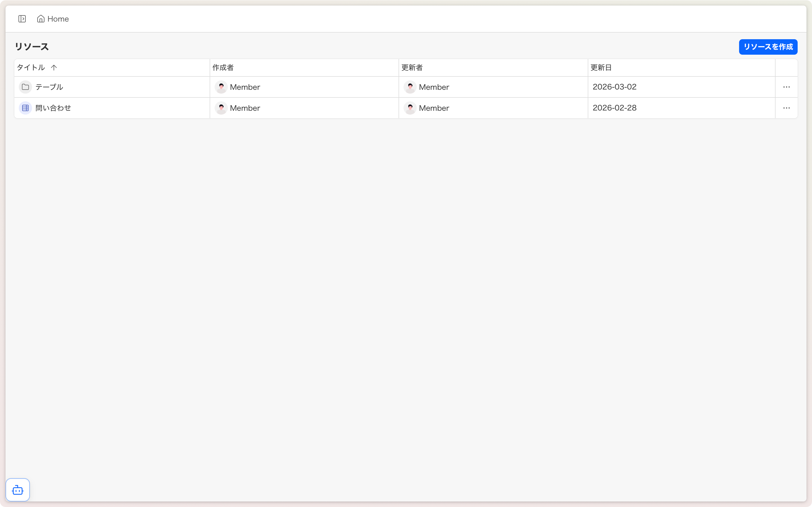This screenshot has width=812, height=507.
Task: Click the date 2026-03-02 cell
Action: [614, 87]
